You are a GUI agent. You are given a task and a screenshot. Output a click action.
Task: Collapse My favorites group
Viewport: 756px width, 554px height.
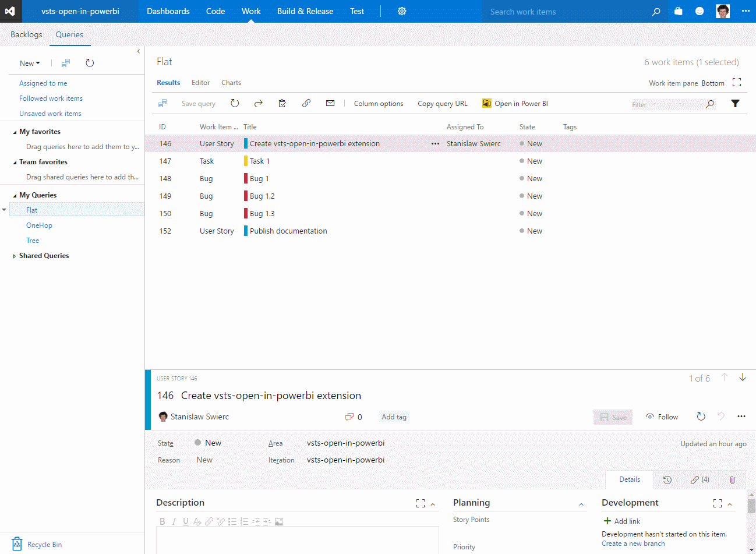pos(15,132)
